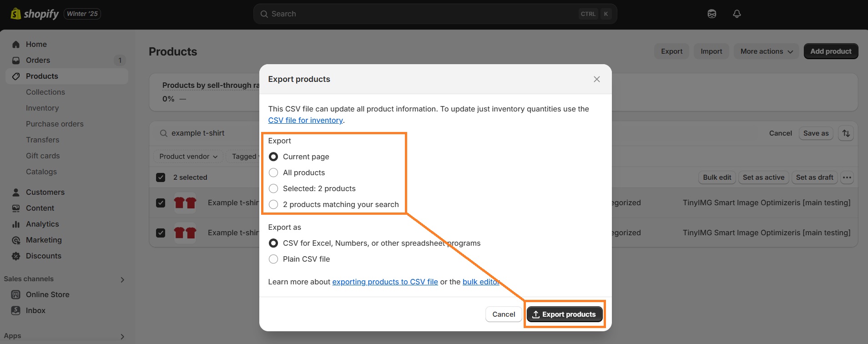
Task: Click the Export button in the page header
Action: click(672, 51)
